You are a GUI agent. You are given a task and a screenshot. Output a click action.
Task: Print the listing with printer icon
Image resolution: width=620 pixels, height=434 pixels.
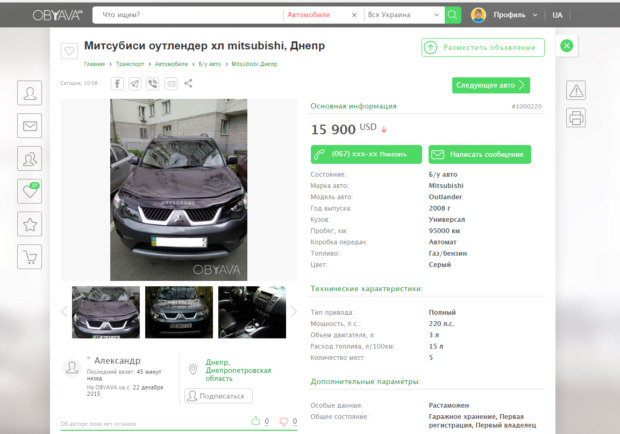pos(576,118)
